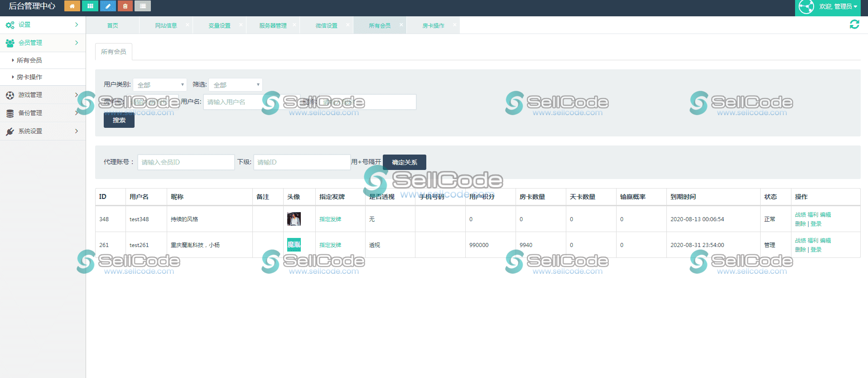868x378 pixels.
Task: Click the green grid icon button
Action: pos(90,6)
